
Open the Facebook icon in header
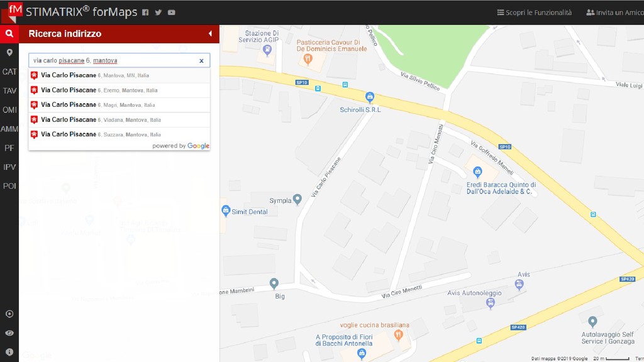145,13
